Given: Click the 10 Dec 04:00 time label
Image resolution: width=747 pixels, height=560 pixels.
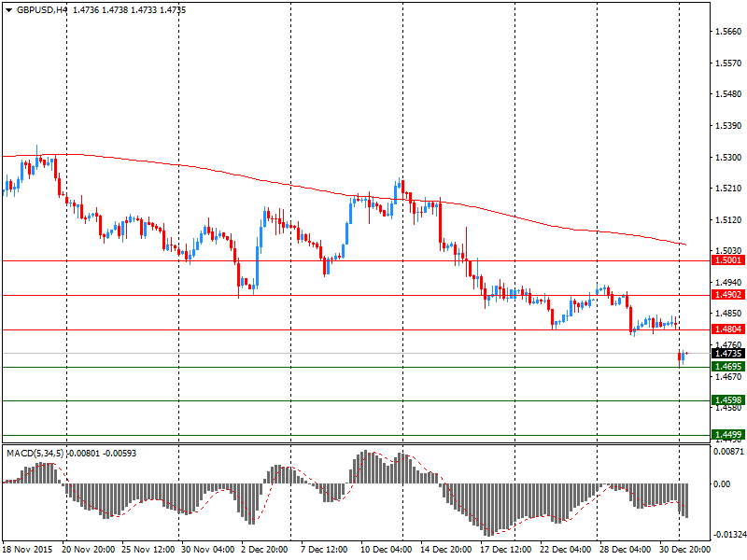Looking at the screenshot, I should (387, 549).
